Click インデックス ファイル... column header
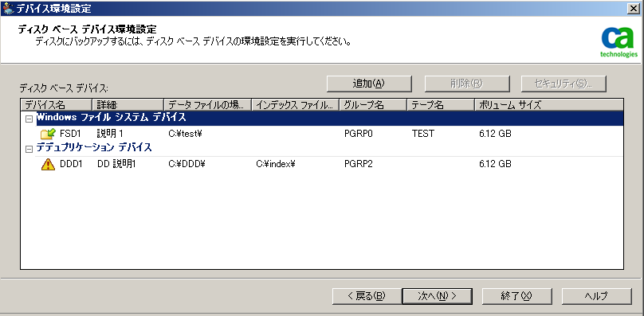 click(x=296, y=104)
